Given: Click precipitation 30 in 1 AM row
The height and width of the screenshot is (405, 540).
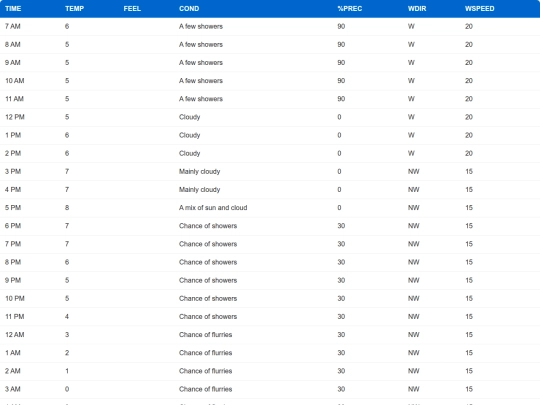Looking at the screenshot, I should 341,353.
